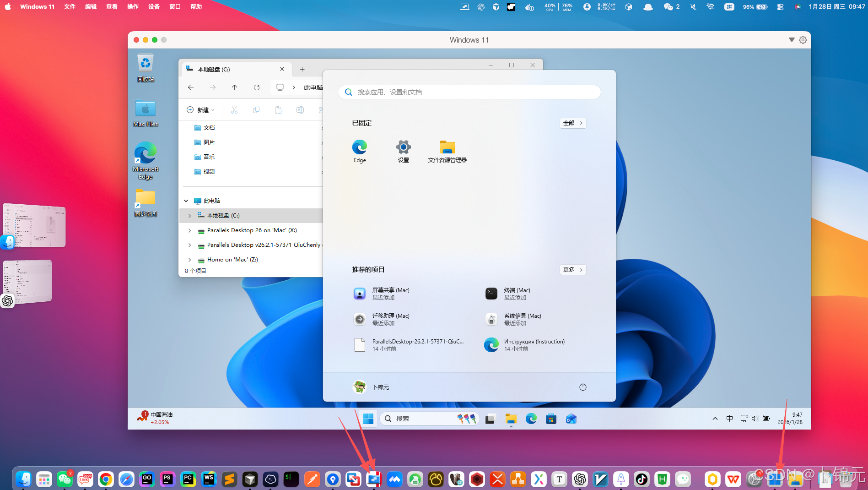Click the Cut icon in Explorer toolbar
868x490 pixels.
point(234,110)
